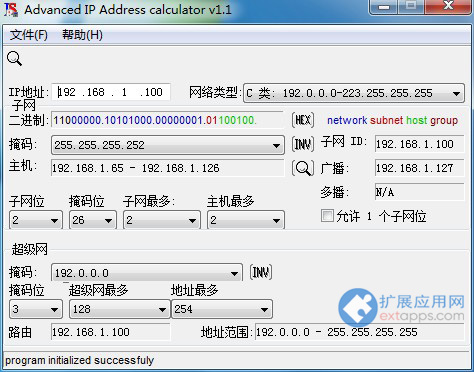Toggle the 允许 1 个子网位 checkbox
This screenshot has width=474, height=372.
(327, 216)
